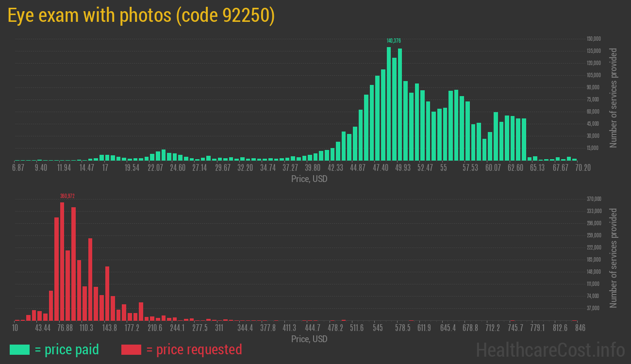
Task: Click the 6.87 label at the green axis start
Action: click(x=18, y=168)
